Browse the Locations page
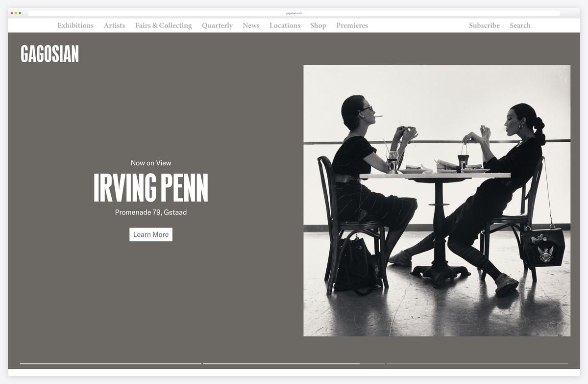Viewport: 588px width, 384px height. [285, 26]
